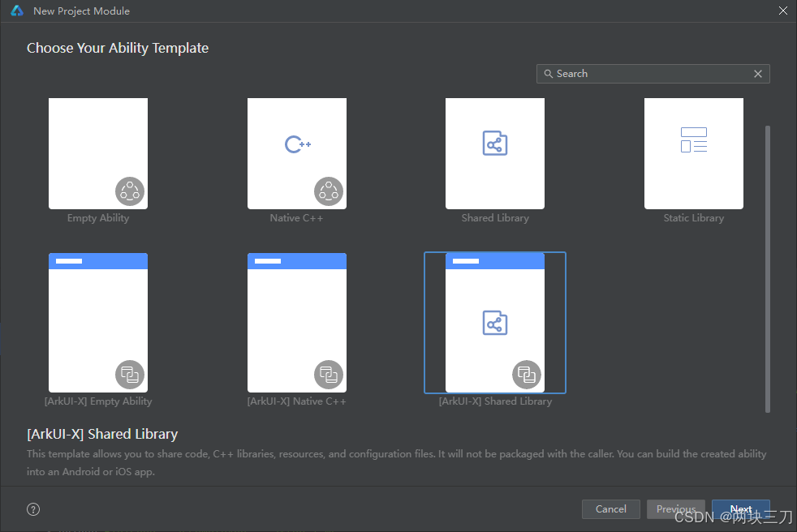Click the share icon inside [ArkUI-X] Shared Library card
Viewport: 797px width, 532px height.
click(x=495, y=323)
